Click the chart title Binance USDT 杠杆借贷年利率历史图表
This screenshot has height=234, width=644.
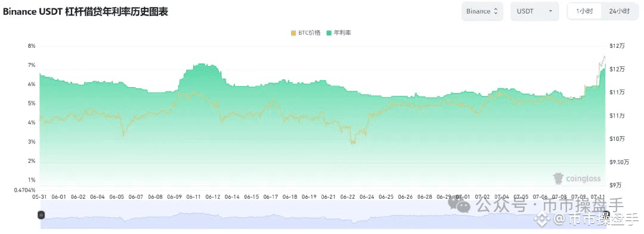(x=85, y=11)
